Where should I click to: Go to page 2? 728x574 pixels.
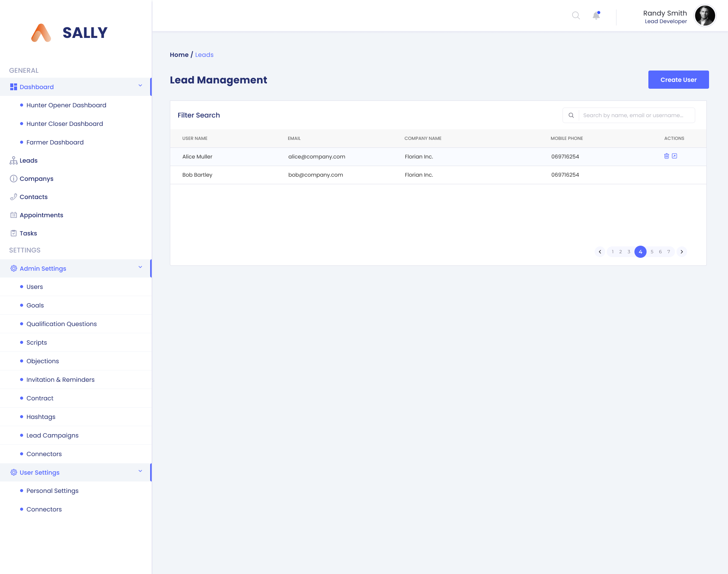click(x=620, y=252)
